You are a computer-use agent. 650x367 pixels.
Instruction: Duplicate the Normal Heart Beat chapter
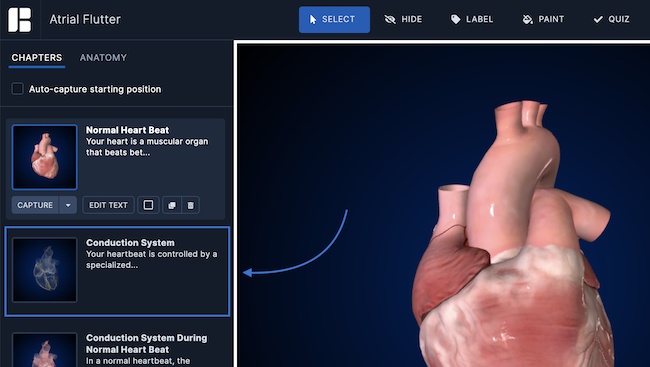pos(172,205)
